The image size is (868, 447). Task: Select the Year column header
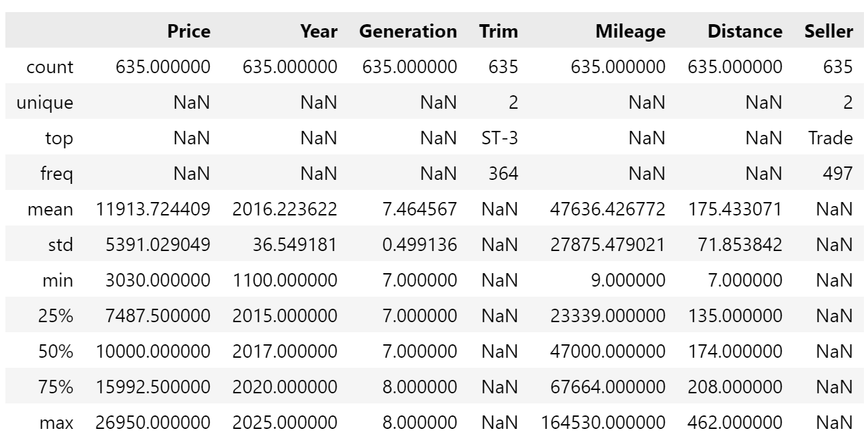(320, 31)
